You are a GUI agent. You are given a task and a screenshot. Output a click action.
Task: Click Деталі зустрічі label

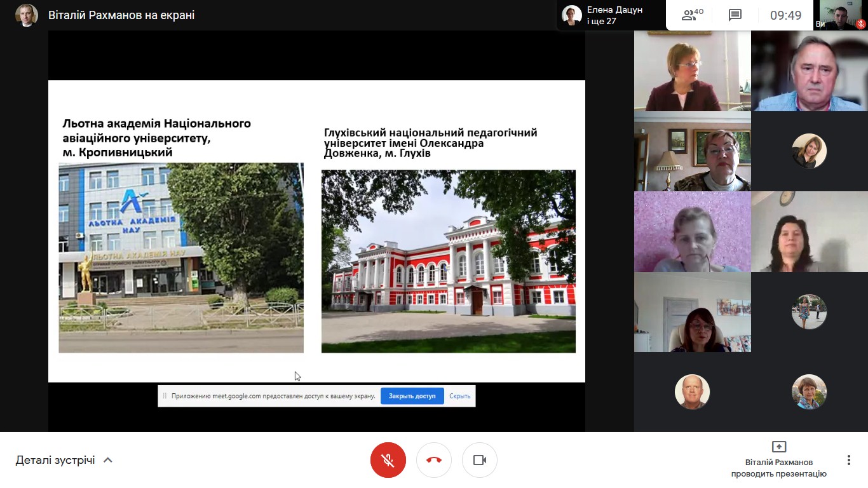tap(55, 460)
